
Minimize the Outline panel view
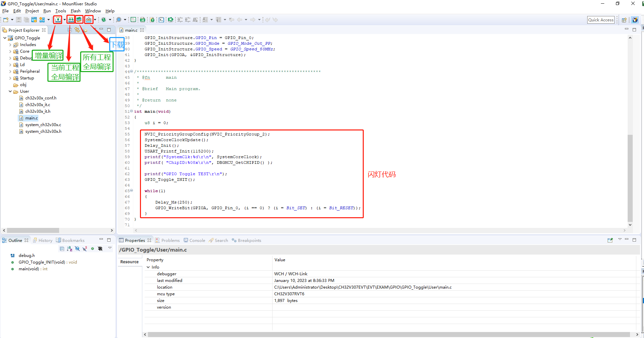pos(101,240)
